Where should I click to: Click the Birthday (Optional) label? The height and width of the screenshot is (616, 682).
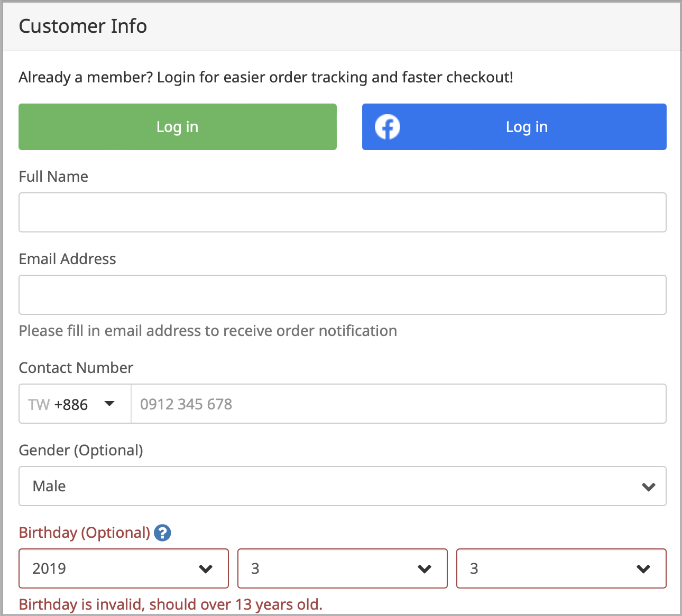tap(85, 533)
